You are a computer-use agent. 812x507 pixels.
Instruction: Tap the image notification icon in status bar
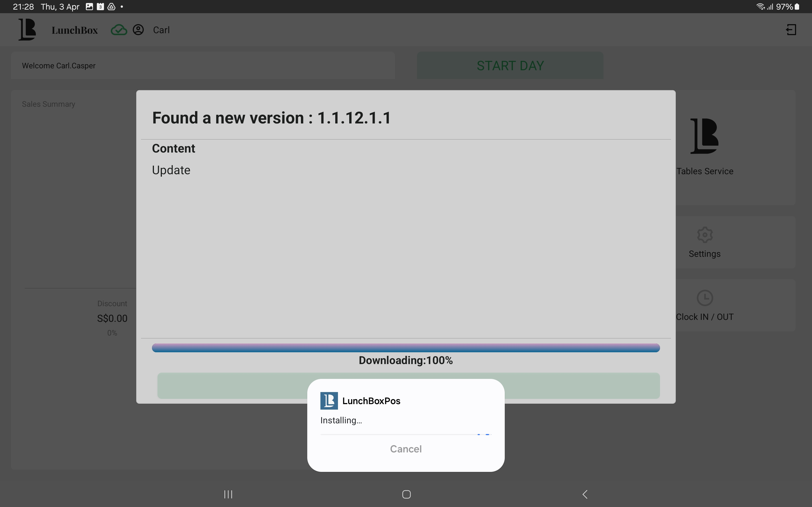[89, 6]
